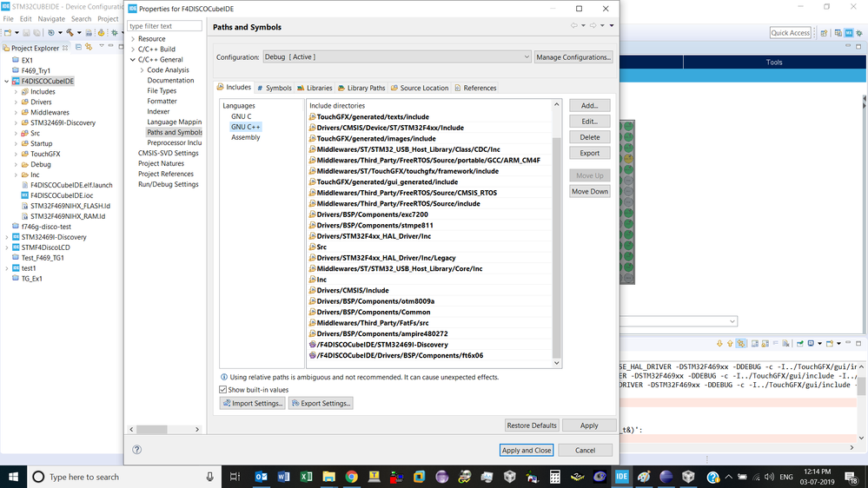Viewport: 868px width, 488px height.
Task: Click the Import Settings... button
Action: (253, 403)
